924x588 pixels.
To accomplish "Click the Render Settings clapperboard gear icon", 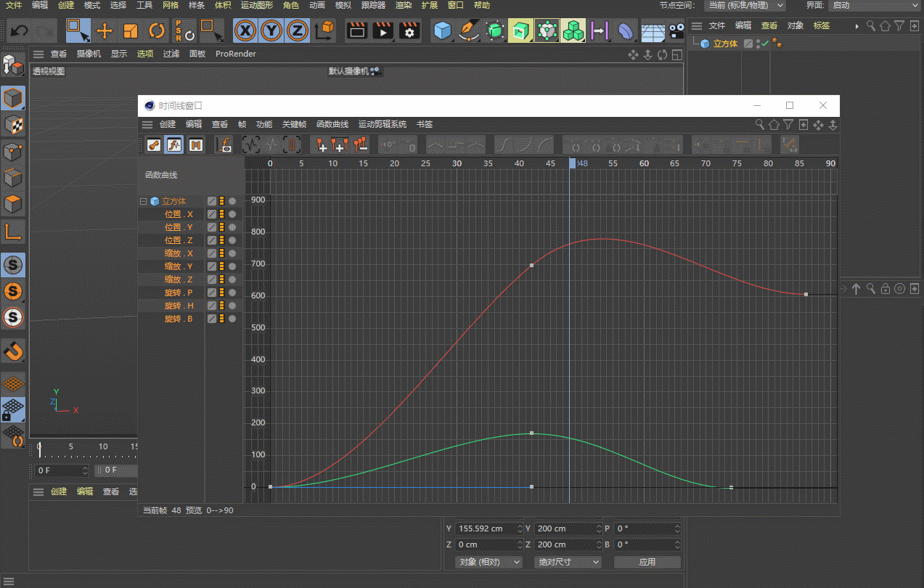I will 409,31.
